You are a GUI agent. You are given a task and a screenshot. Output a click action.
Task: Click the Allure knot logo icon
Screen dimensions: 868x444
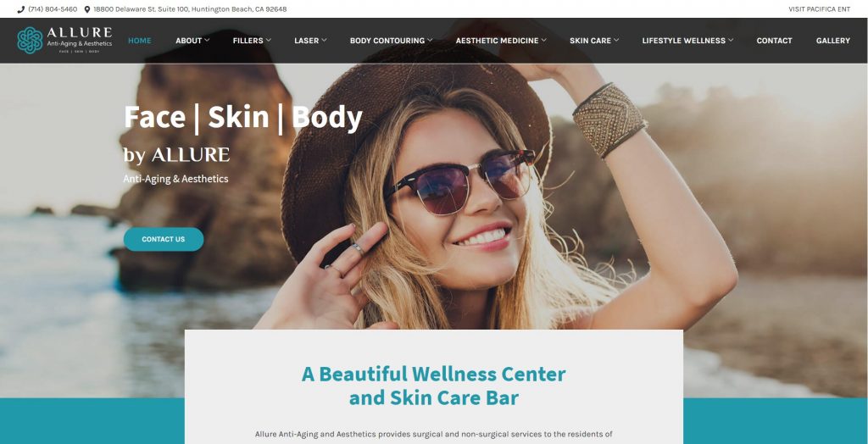pyautogui.click(x=30, y=41)
